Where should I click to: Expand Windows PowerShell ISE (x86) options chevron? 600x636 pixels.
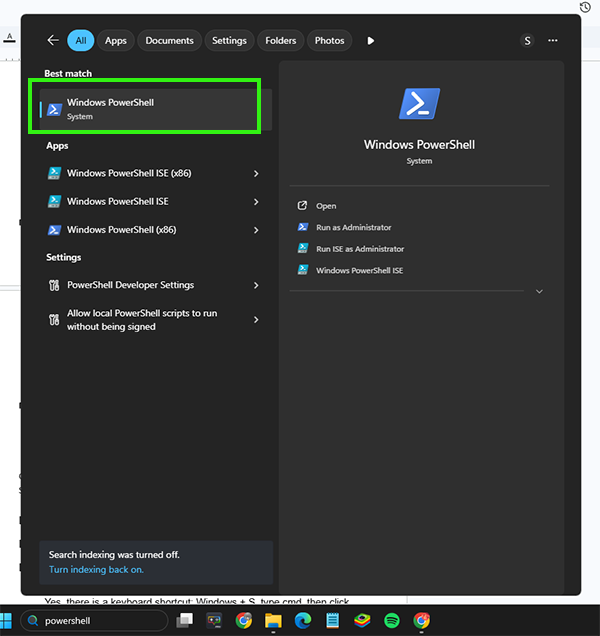click(256, 174)
